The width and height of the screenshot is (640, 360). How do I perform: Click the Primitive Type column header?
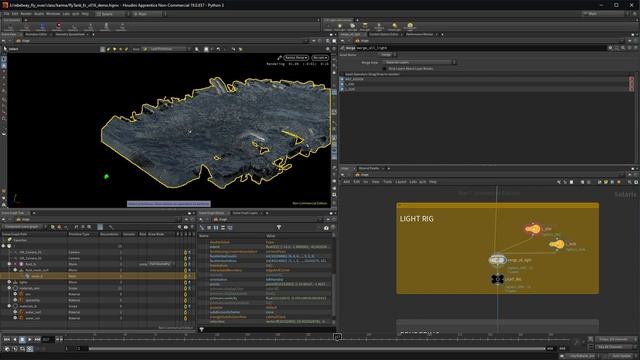(79, 234)
